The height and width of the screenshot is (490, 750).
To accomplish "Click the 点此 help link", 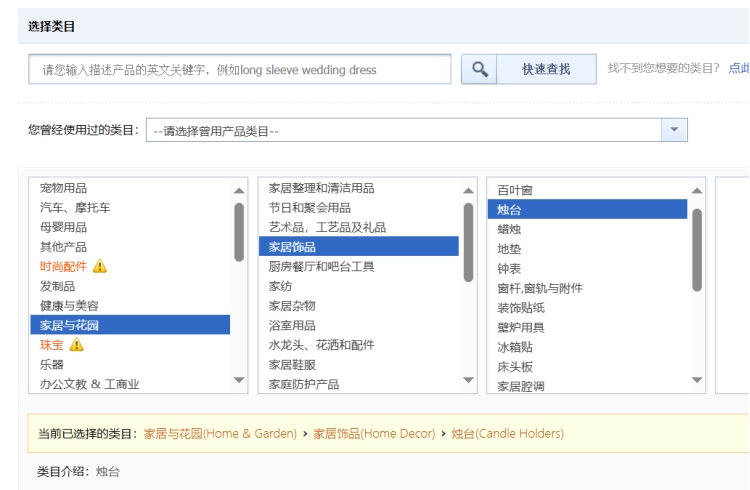I will pos(738,68).
